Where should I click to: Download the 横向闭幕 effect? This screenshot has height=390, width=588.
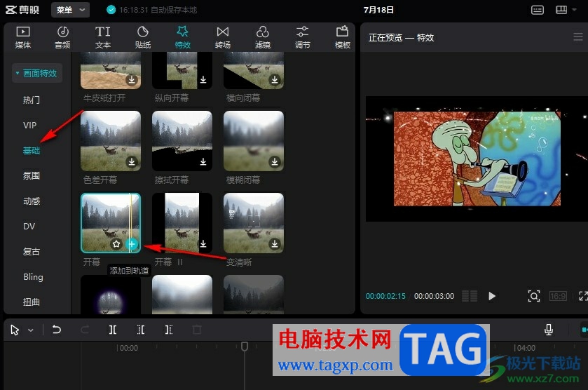(275, 79)
